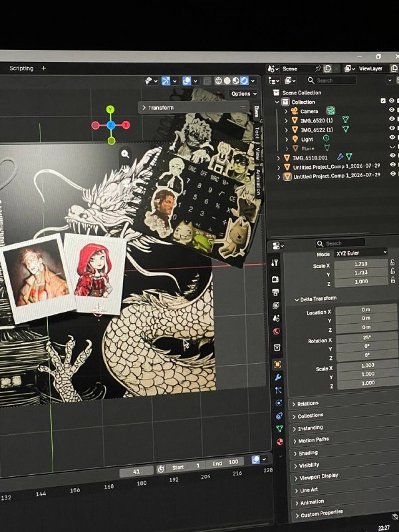Open the Material properties red sphere tab
Image resolution: width=399 pixels, height=532 pixels.
pyautogui.click(x=279, y=442)
